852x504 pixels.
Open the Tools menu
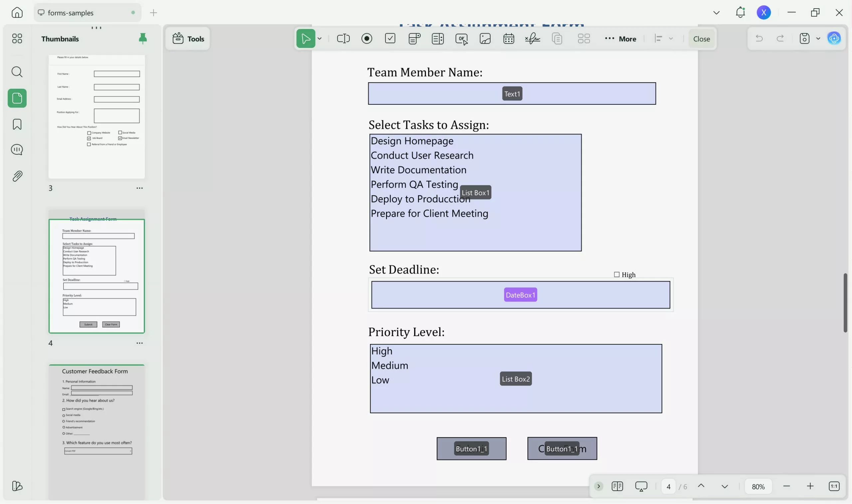[188, 38]
